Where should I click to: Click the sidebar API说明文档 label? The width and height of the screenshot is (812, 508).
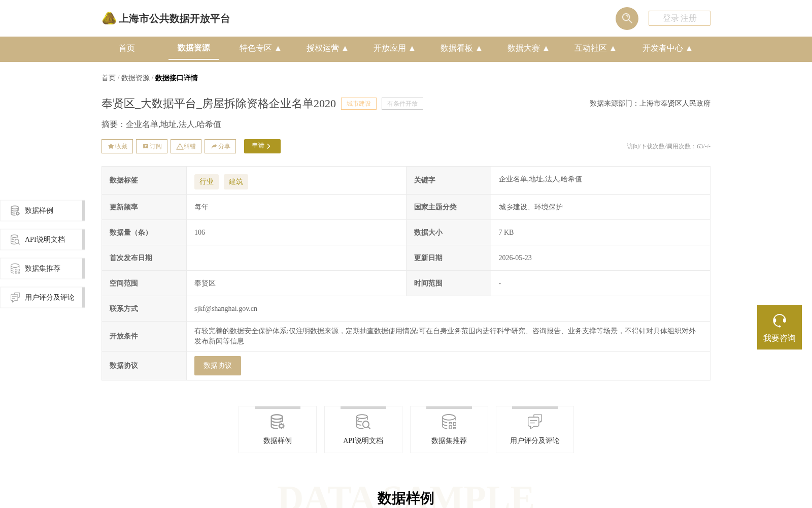[x=45, y=240]
